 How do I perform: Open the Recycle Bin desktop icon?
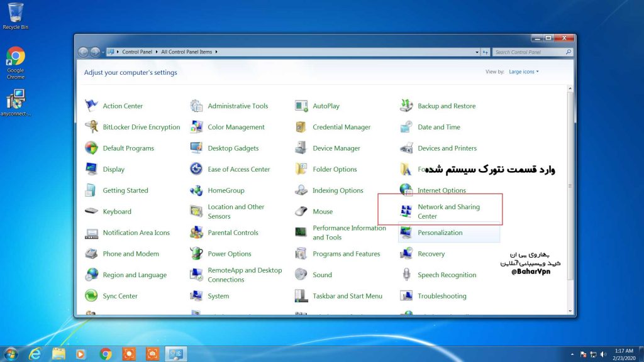point(15,14)
